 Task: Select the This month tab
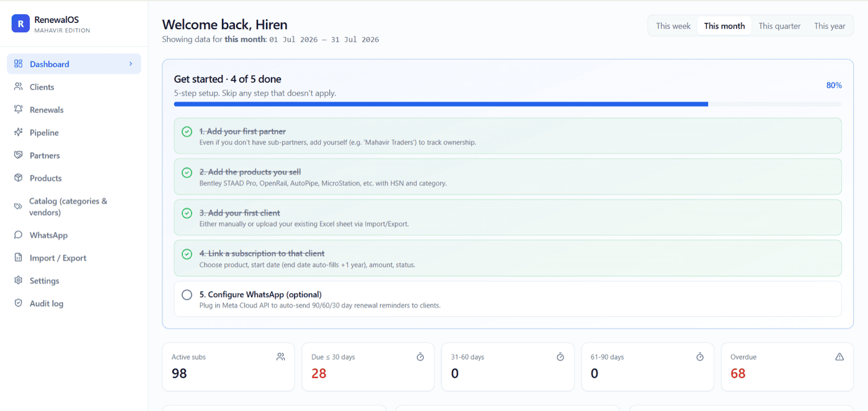pos(724,26)
